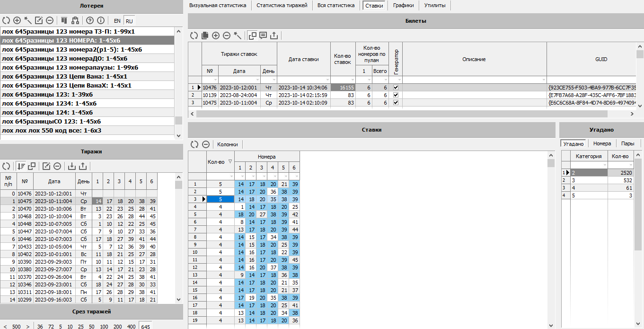Copy ticket using the documents icon
The image size is (644, 329).
[205, 35]
